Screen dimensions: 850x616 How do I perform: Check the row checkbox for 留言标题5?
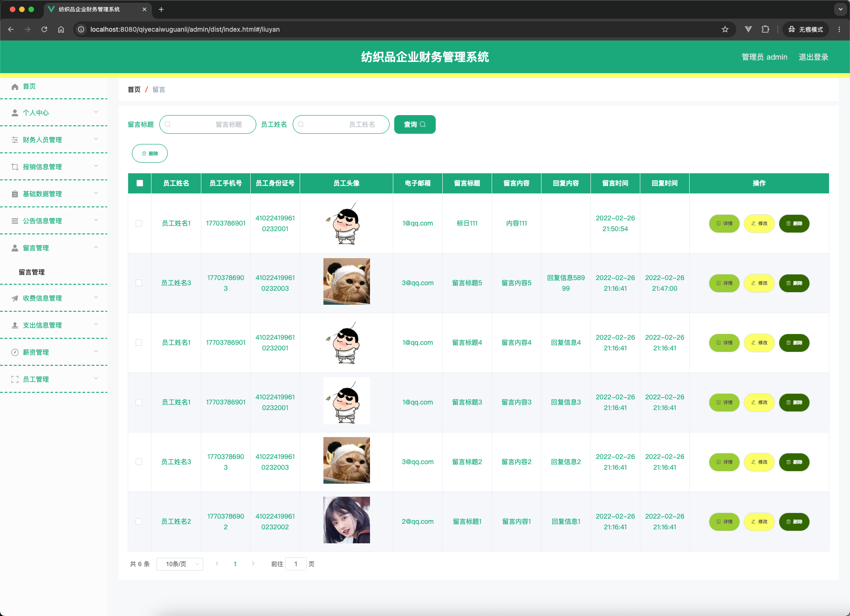[x=139, y=283]
